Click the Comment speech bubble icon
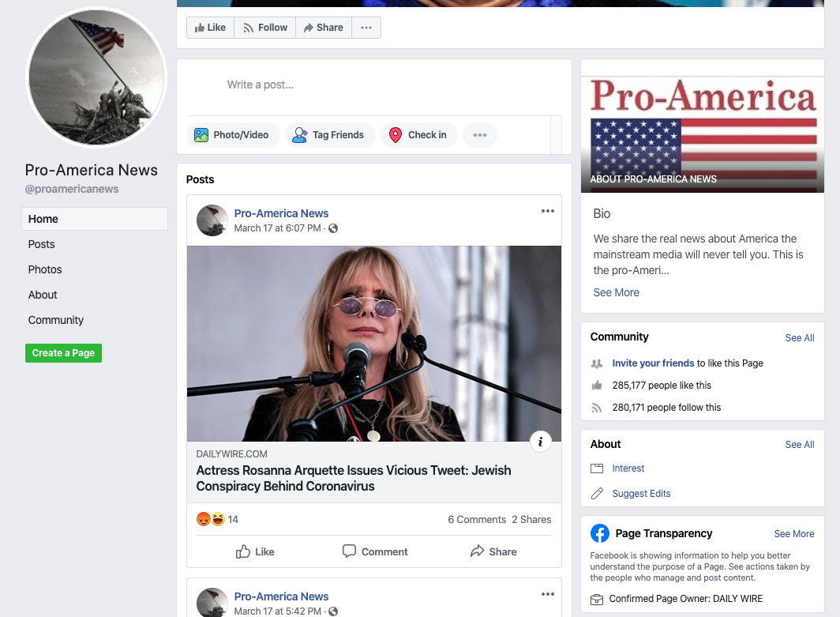This screenshot has width=840, height=617. (349, 551)
